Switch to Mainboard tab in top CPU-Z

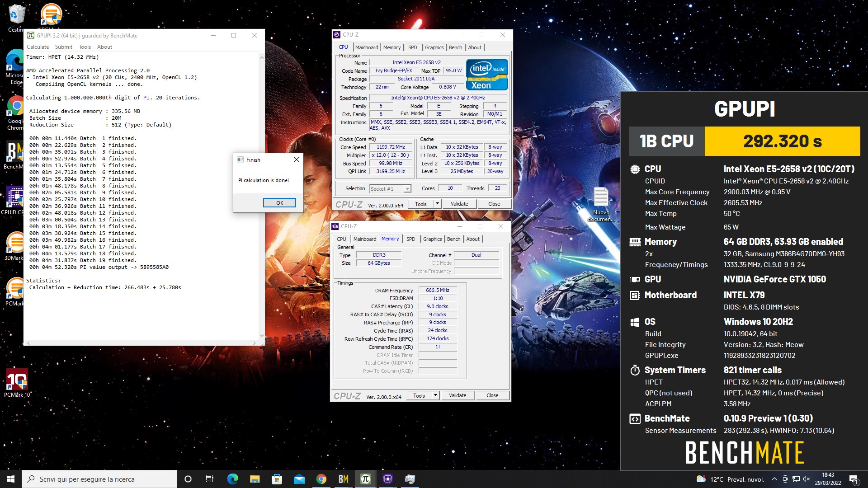367,47
